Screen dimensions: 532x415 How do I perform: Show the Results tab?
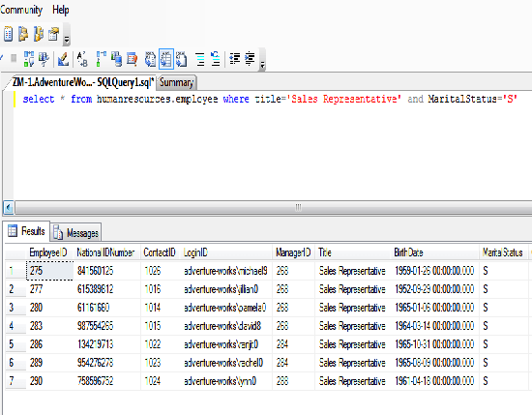(27, 231)
